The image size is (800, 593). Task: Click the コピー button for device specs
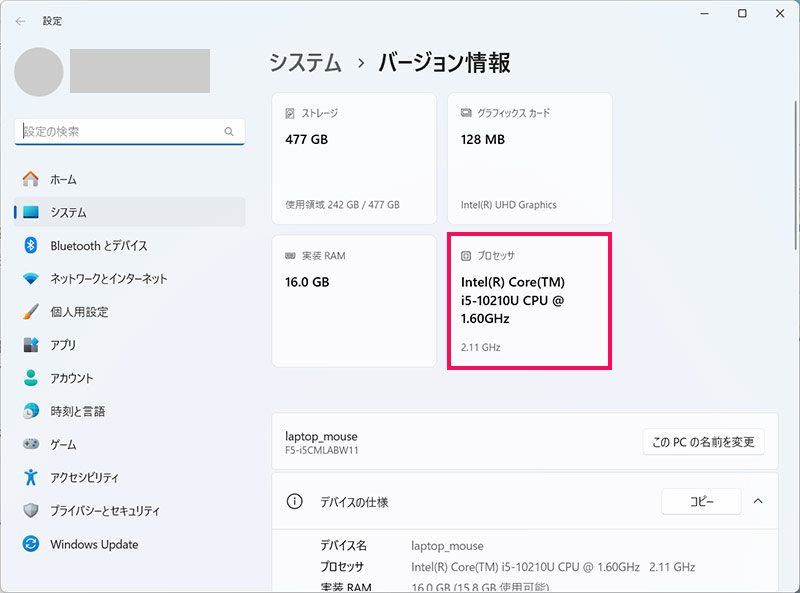point(702,502)
